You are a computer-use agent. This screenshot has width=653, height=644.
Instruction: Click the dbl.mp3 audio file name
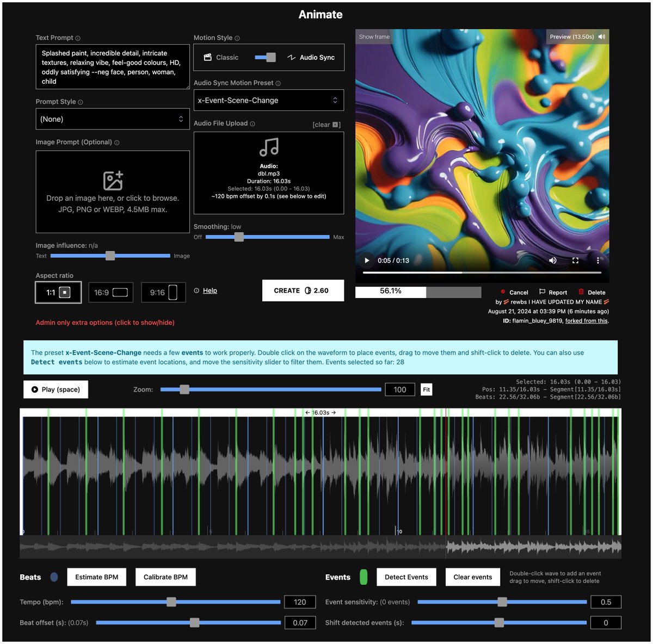coord(269,174)
